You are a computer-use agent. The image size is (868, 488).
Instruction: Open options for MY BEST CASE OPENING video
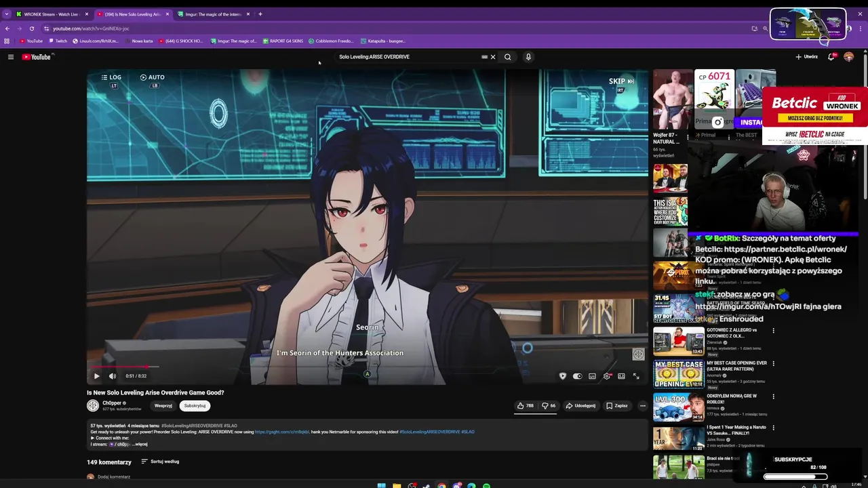[x=773, y=363]
